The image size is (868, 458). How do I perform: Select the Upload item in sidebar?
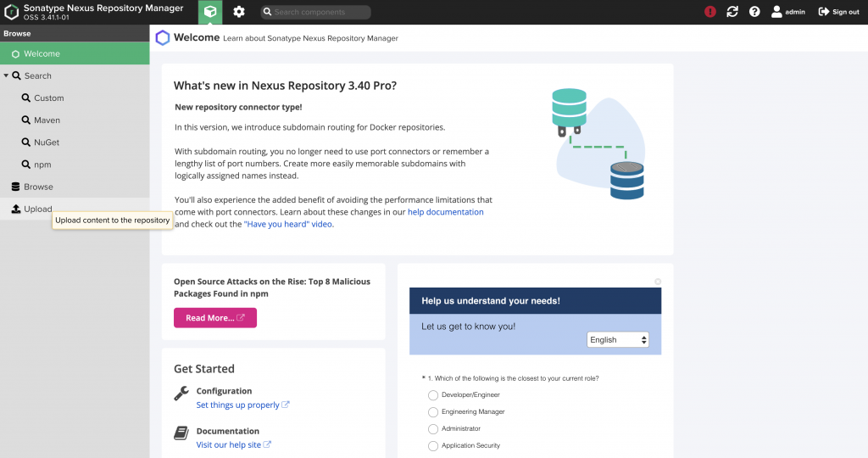click(x=37, y=209)
